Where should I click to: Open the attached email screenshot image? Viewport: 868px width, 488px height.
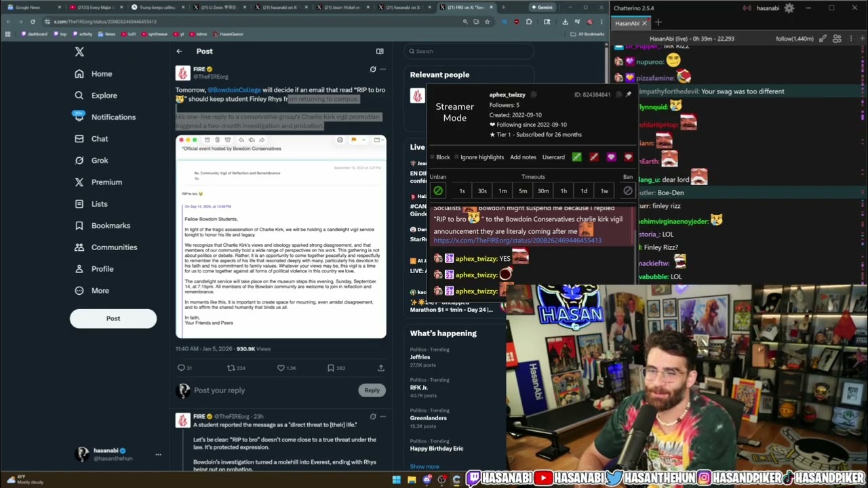click(281, 237)
